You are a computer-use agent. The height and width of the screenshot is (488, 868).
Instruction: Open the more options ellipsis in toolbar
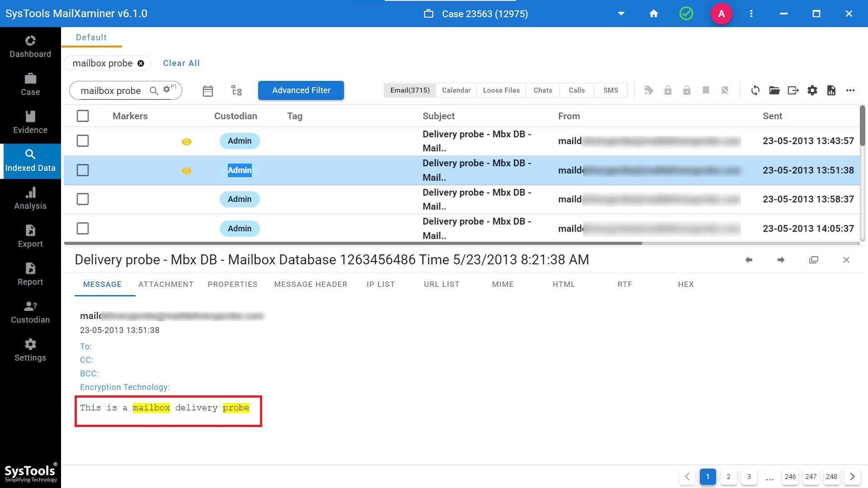pos(850,90)
